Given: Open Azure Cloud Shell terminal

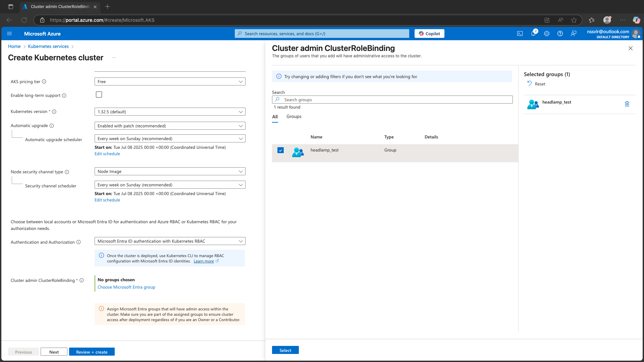Looking at the screenshot, I should pyautogui.click(x=520, y=34).
